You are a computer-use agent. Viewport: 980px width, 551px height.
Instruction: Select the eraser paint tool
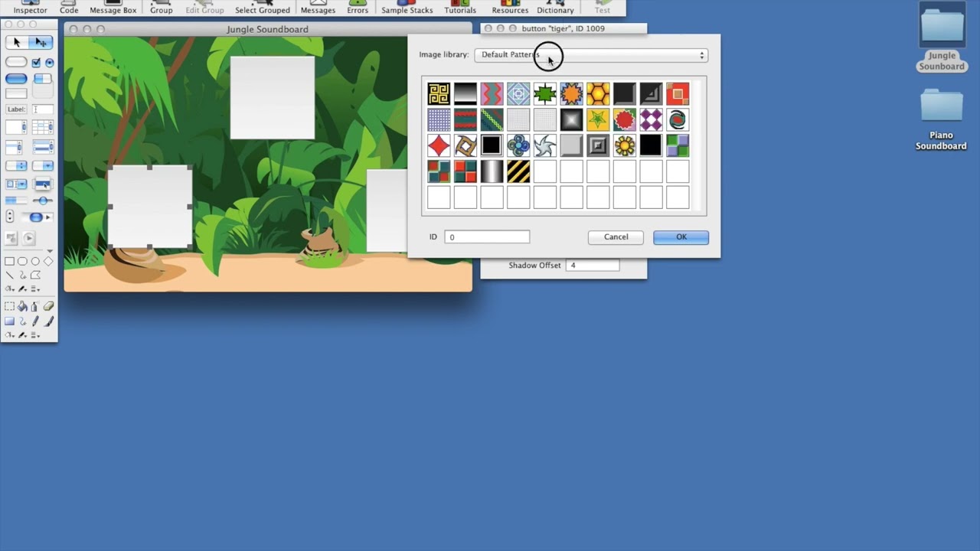point(48,306)
